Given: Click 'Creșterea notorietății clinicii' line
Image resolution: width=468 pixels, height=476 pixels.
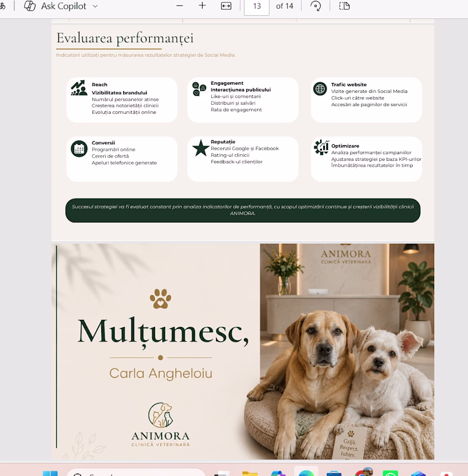Looking at the screenshot, I should [125, 106].
